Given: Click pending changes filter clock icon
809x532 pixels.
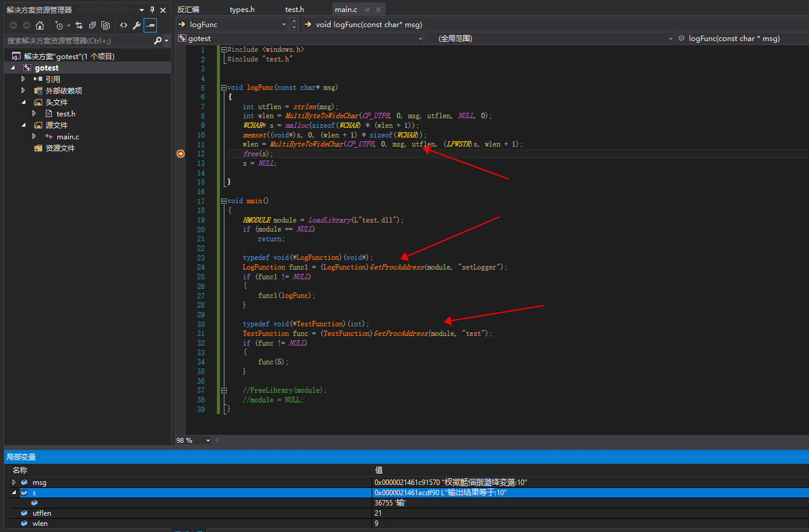Looking at the screenshot, I should click(59, 25).
